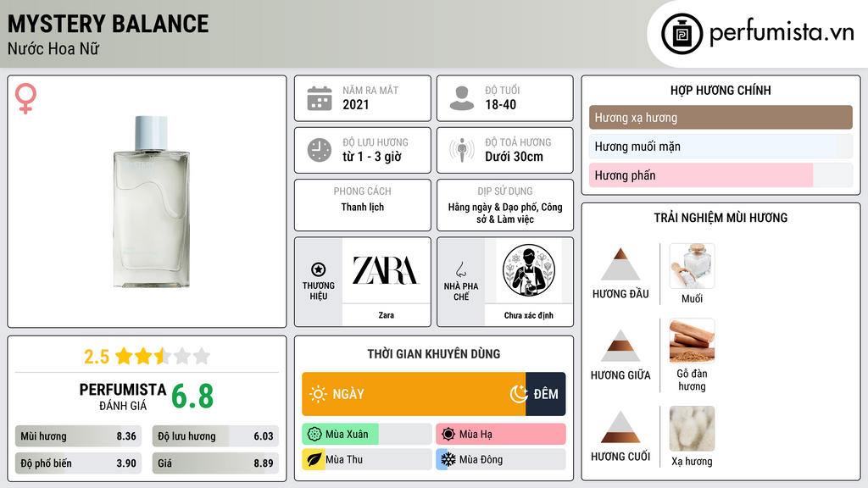Click the pink female gender symbol icon
Screen dimensions: 868x488
(x=25, y=98)
